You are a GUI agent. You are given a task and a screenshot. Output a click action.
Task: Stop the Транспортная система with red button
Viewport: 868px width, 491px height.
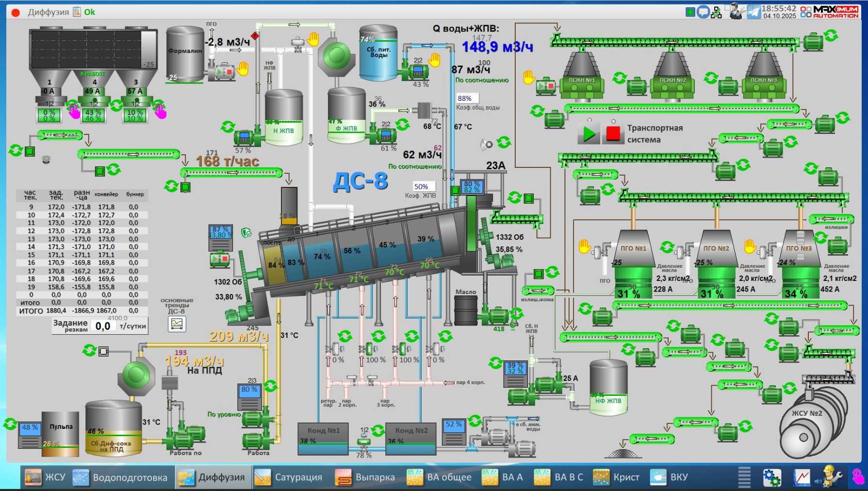click(613, 133)
